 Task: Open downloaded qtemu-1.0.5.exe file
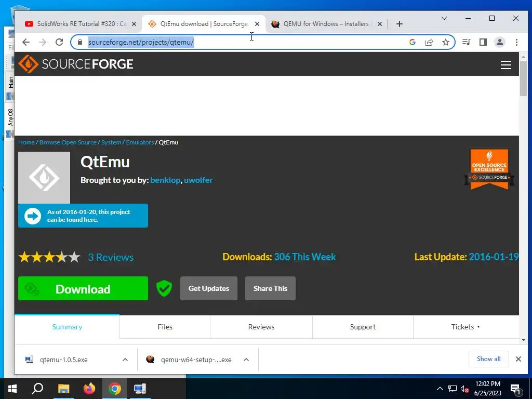click(64, 360)
